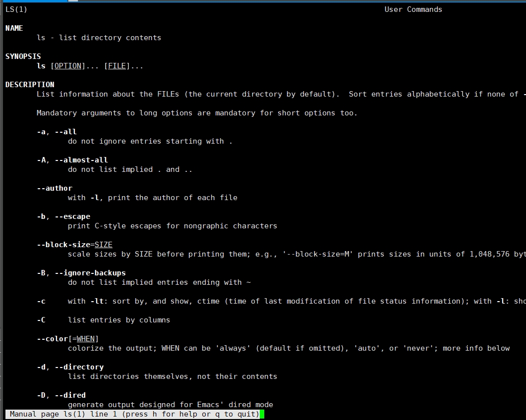The image size is (526, 420).
Task: Click the --almost-all option flag
Action: pyautogui.click(x=81, y=160)
